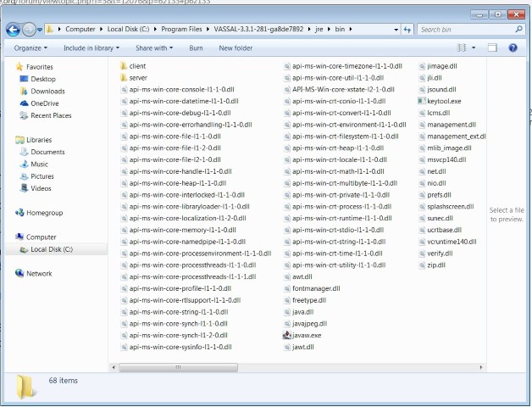Open the Organize menu
The width and height of the screenshot is (532, 407).
coord(30,48)
